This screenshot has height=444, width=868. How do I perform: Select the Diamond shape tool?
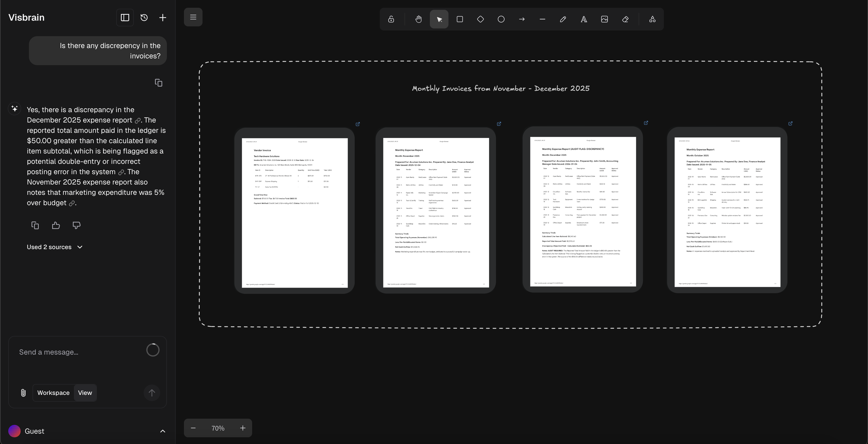coord(481,19)
